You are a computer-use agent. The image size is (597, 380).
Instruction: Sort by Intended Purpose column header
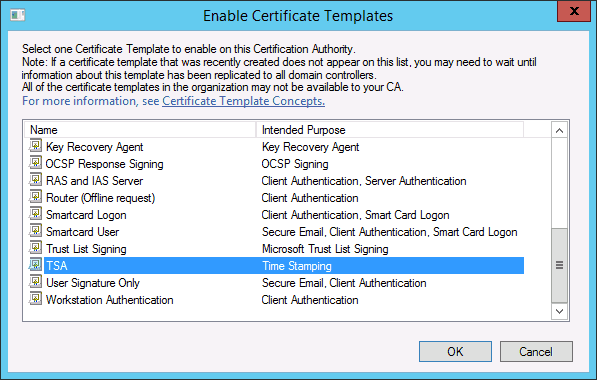[390, 130]
